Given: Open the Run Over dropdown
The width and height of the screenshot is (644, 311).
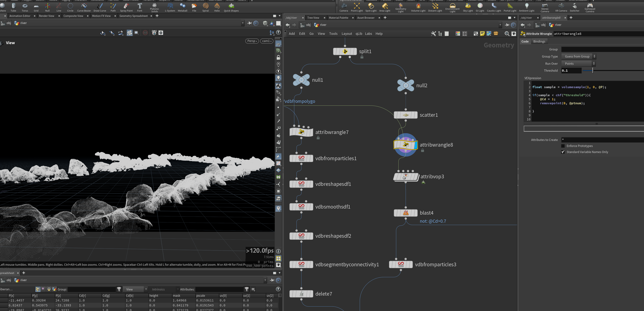Looking at the screenshot, I should [578, 64].
